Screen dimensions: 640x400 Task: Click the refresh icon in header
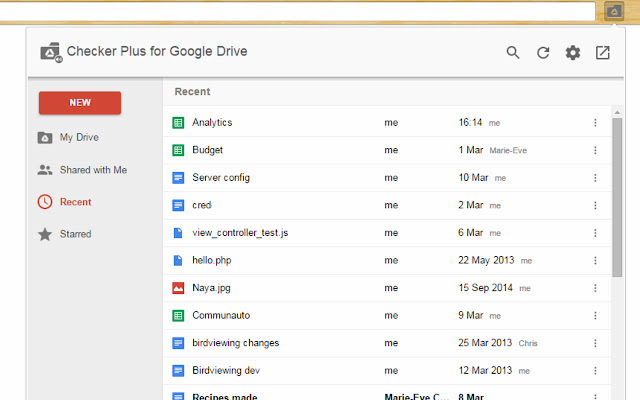(543, 53)
